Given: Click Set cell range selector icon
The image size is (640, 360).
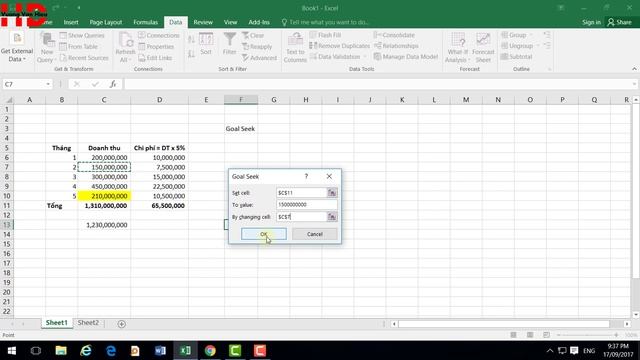Looking at the screenshot, I should pos(332,192).
